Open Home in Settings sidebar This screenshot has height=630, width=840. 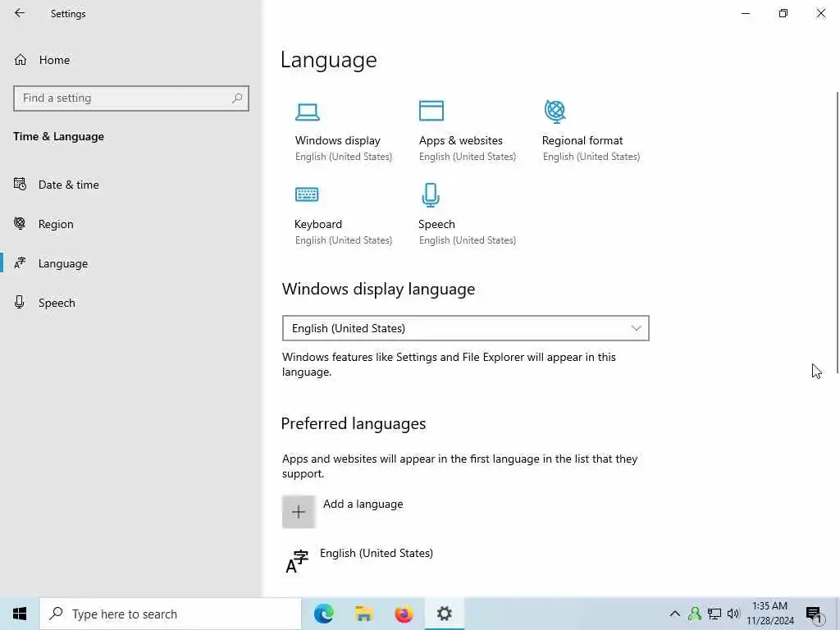[x=54, y=60]
